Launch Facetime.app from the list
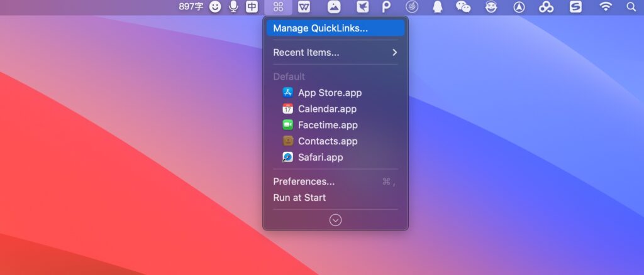The image size is (644, 275). [328, 125]
